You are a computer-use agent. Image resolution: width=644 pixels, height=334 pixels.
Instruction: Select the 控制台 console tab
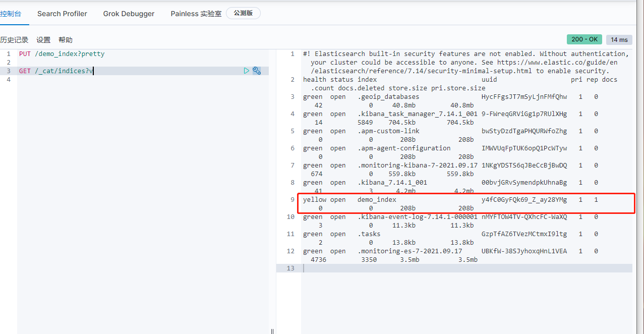click(11, 14)
